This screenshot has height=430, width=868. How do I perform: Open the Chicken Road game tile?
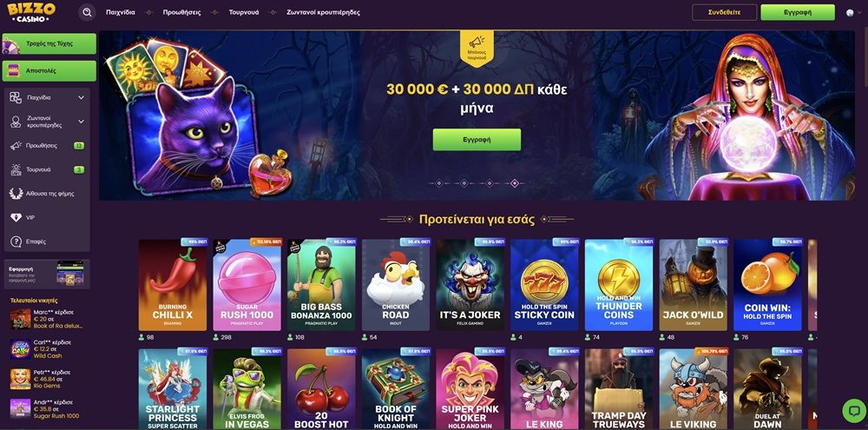pos(395,285)
